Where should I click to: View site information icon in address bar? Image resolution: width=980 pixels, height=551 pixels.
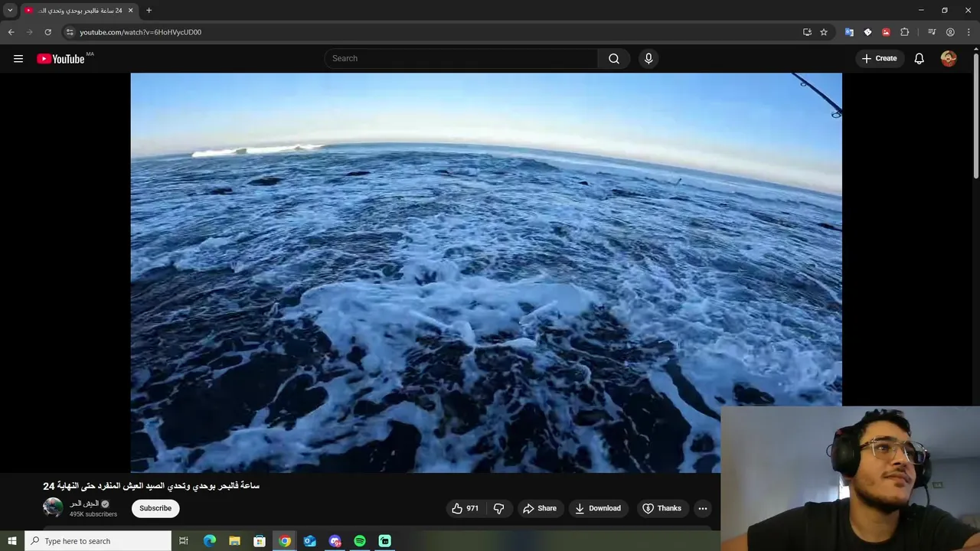tap(70, 32)
